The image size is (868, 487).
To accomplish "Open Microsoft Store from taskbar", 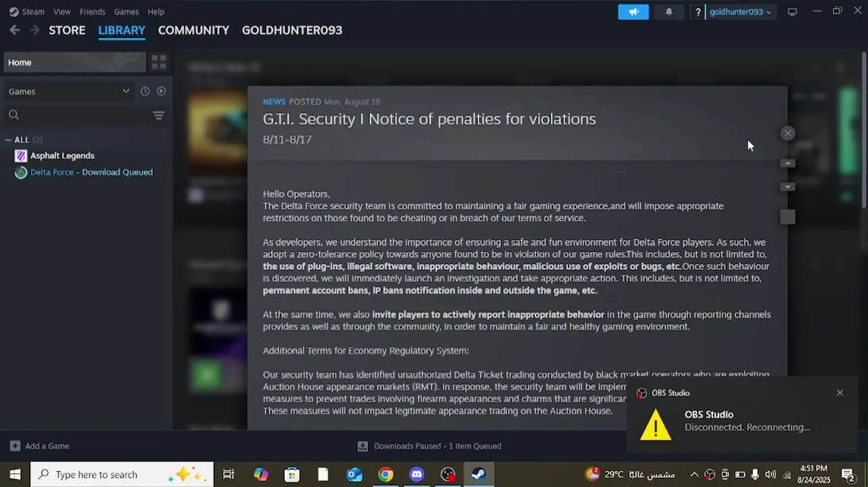I will 292,474.
